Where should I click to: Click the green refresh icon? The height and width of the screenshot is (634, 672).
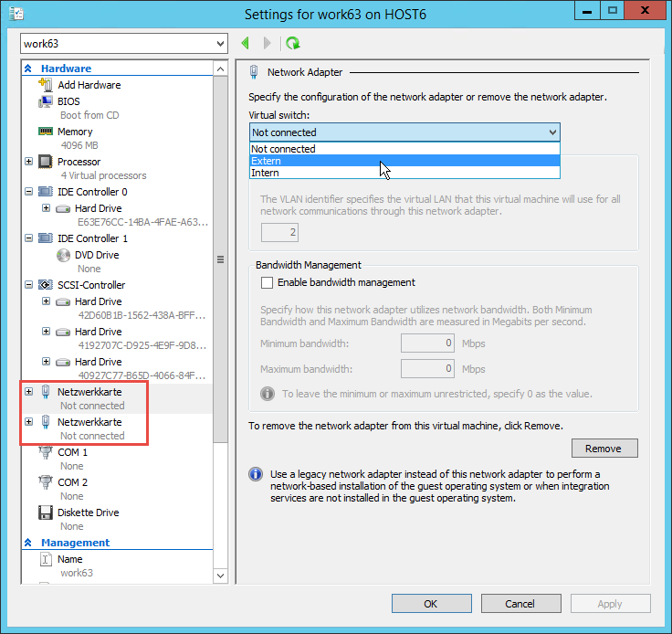tap(293, 43)
